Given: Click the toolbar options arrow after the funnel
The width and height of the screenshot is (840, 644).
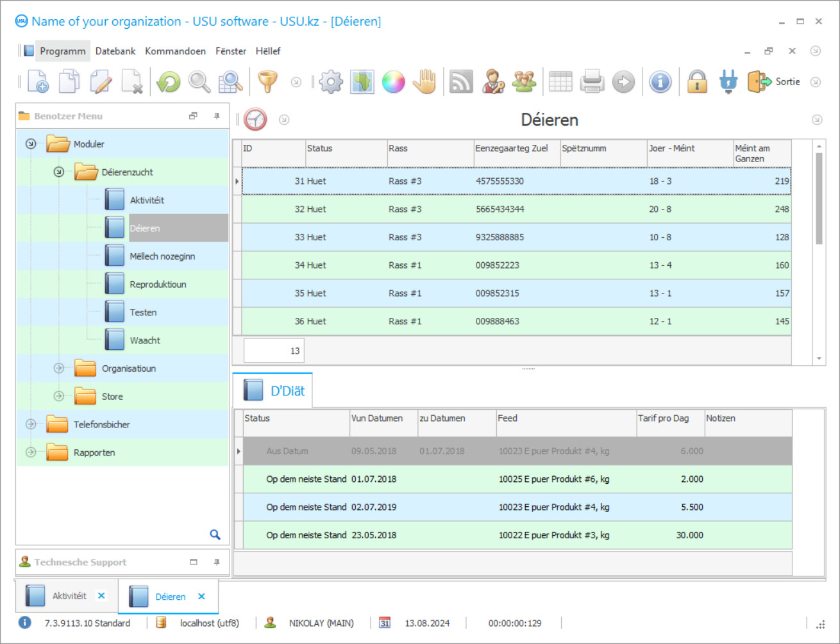Looking at the screenshot, I should [296, 82].
